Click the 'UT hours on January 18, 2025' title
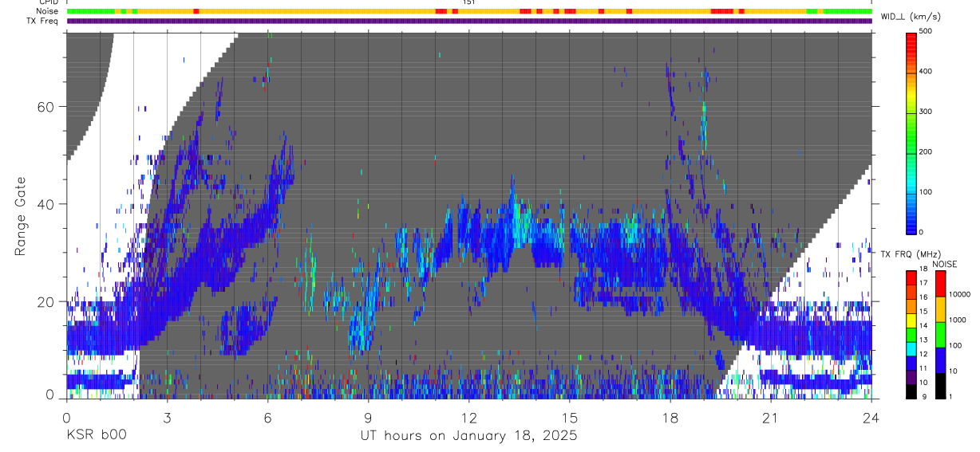 [468, 437]
